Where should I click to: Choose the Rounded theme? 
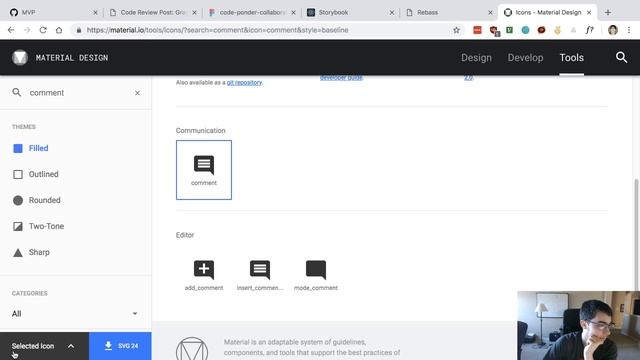tap(37, 200)
